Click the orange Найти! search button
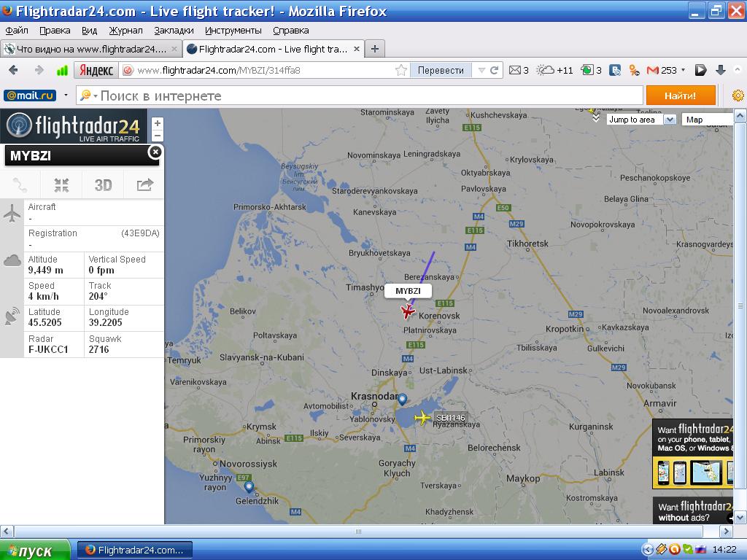Screen dimensions: 747x560 (681, 96)
